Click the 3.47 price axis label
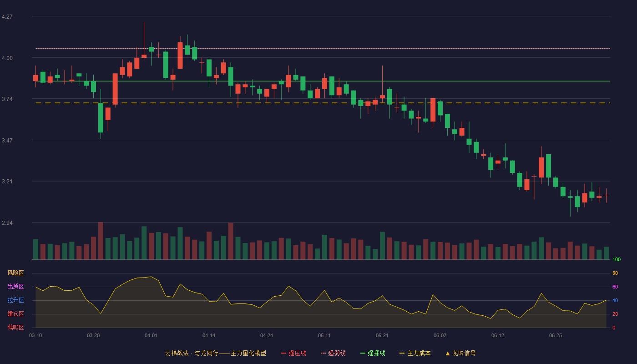This screenshot has height=364, width=637. coord(7,141)
